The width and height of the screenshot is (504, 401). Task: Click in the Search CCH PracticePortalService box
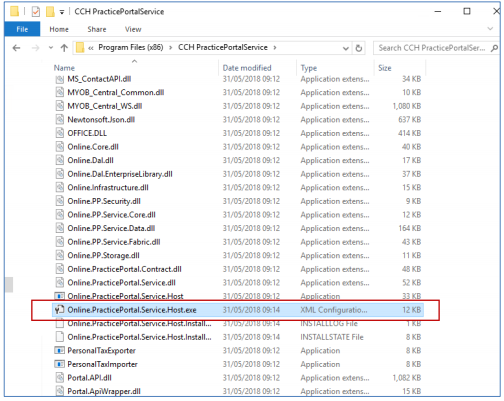tap(431, 48)
